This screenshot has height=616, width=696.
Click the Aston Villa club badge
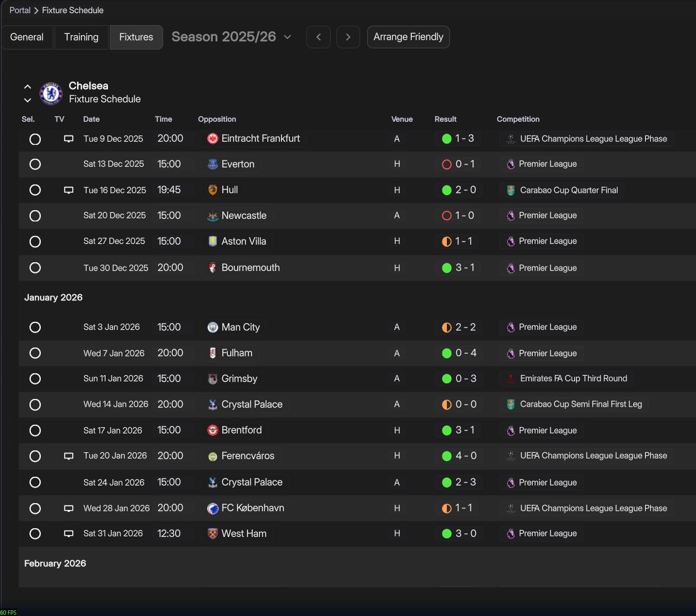tap(213, 242)
